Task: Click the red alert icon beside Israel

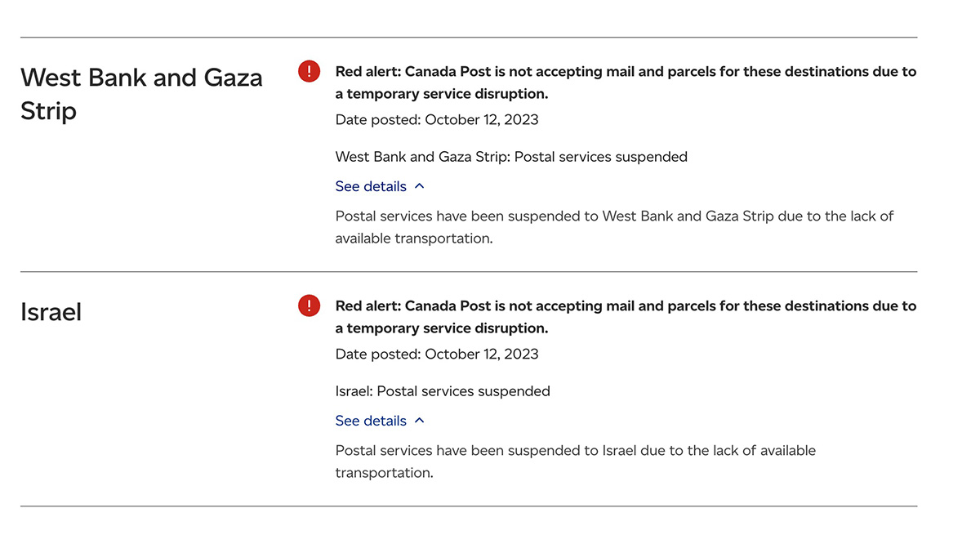Action: 310,306
